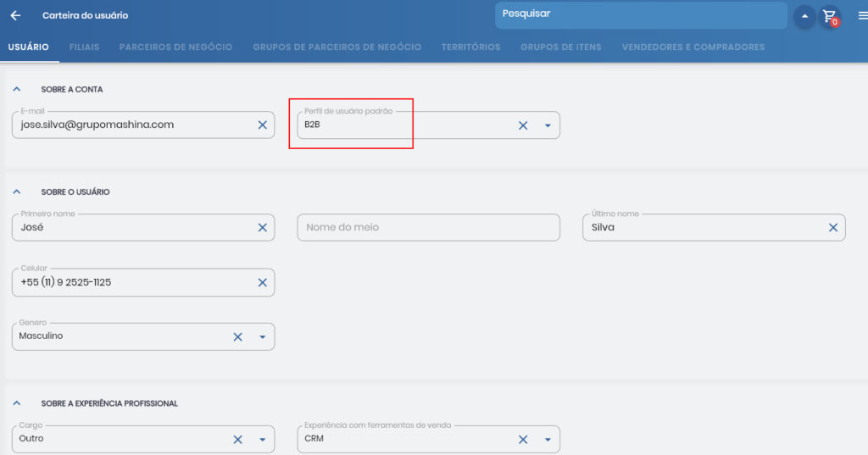
Task: Click the round up-arrow button beside search
Action: [x=804, y=16]
